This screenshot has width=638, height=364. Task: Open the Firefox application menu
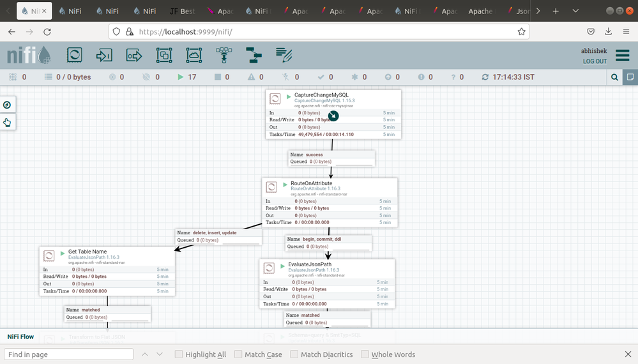627,32
